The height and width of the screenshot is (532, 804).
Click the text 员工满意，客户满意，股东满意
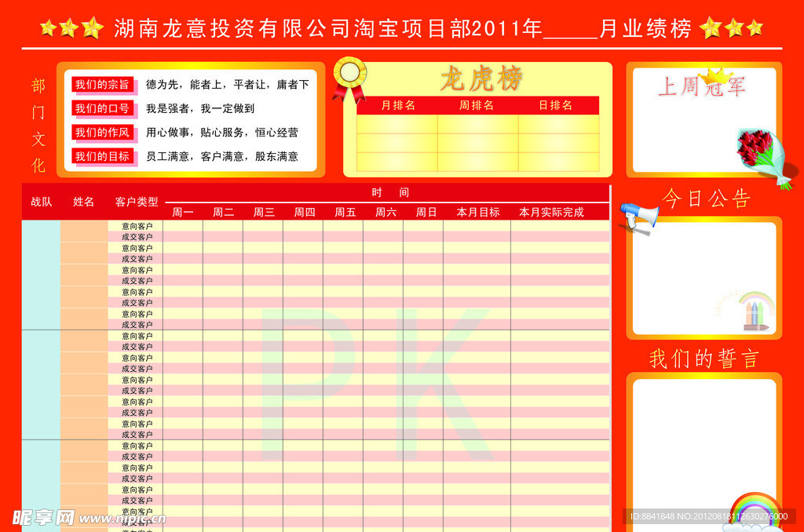(222, 156)
